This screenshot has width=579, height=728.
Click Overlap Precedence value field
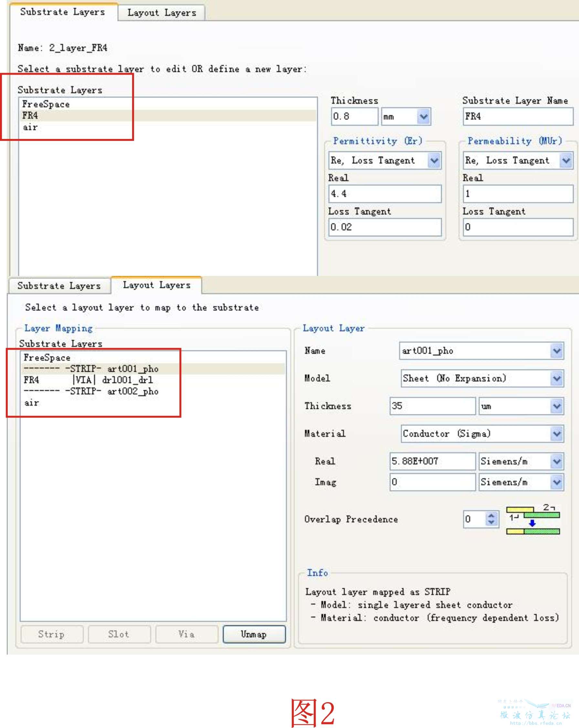[x=474, y=519]
